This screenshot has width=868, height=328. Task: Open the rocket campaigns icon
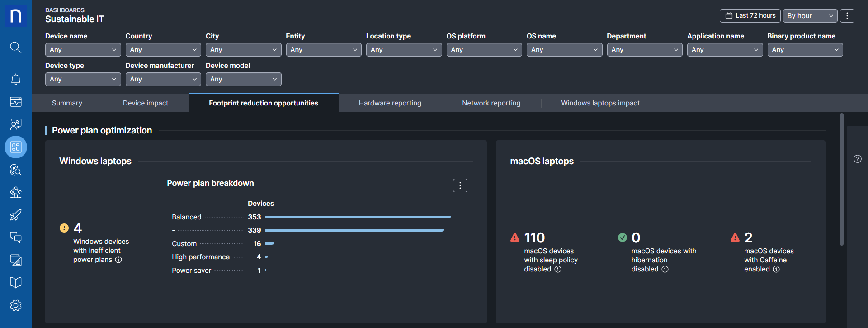tap(15, 215)
